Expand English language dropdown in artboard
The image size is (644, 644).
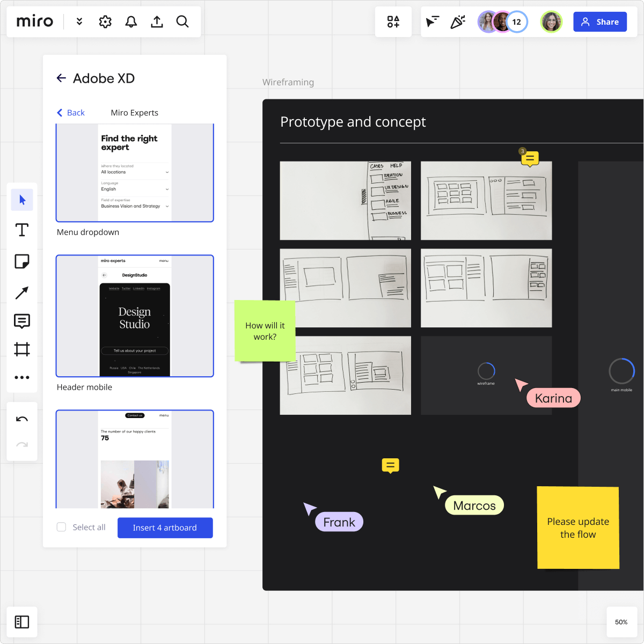[135, 189]
